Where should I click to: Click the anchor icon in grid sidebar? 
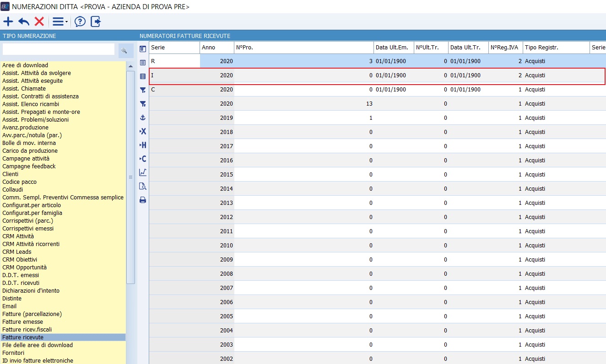tap(143, 118)
